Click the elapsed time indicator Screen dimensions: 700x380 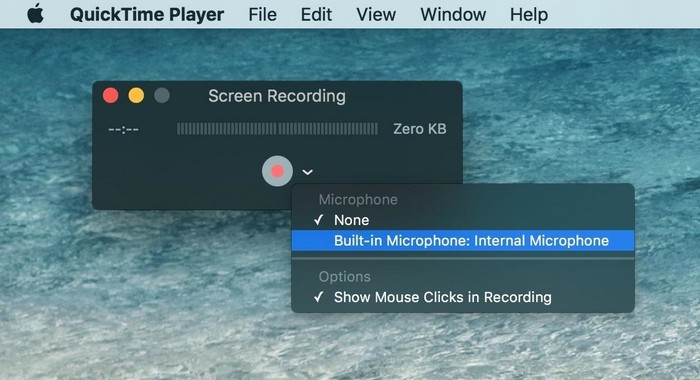pos(123,129)
